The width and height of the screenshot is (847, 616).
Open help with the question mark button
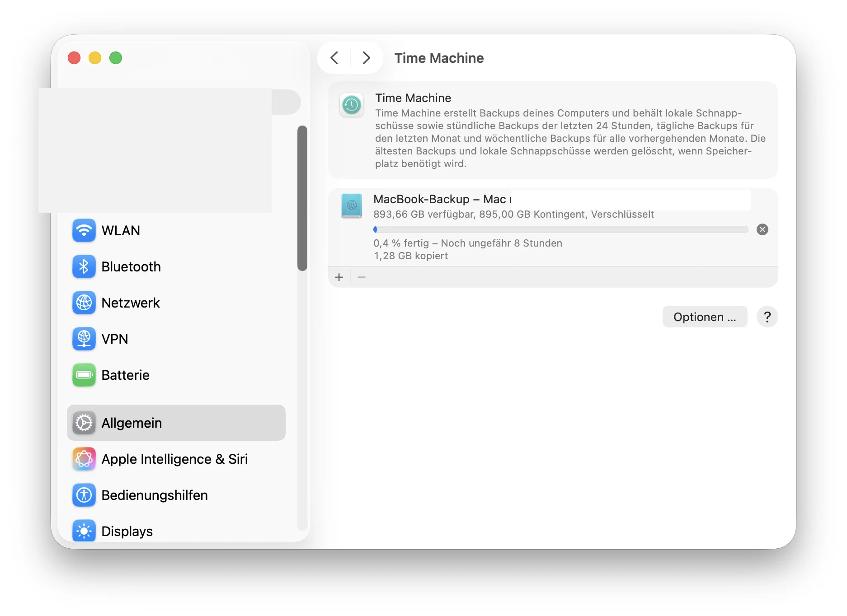click(x=767, y=317)
